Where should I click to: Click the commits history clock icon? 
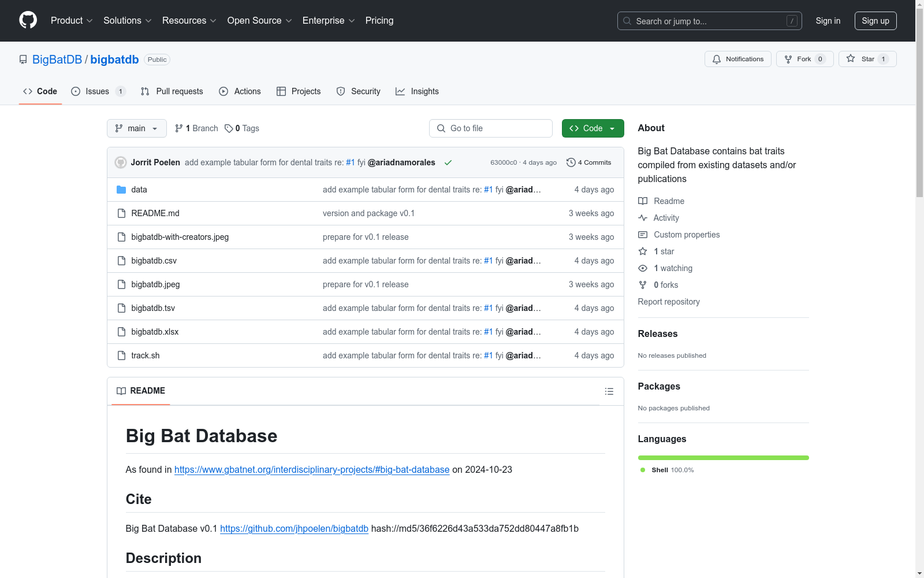click(x=571, y=162)
